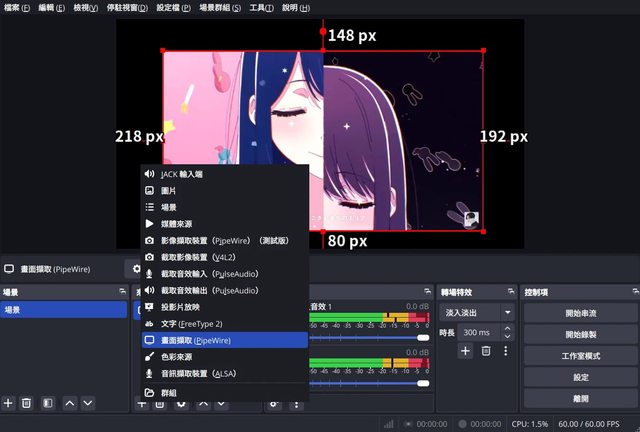Select 文字 (FreeType 2) text source
The image size is (640, 432).
point(190,323)
